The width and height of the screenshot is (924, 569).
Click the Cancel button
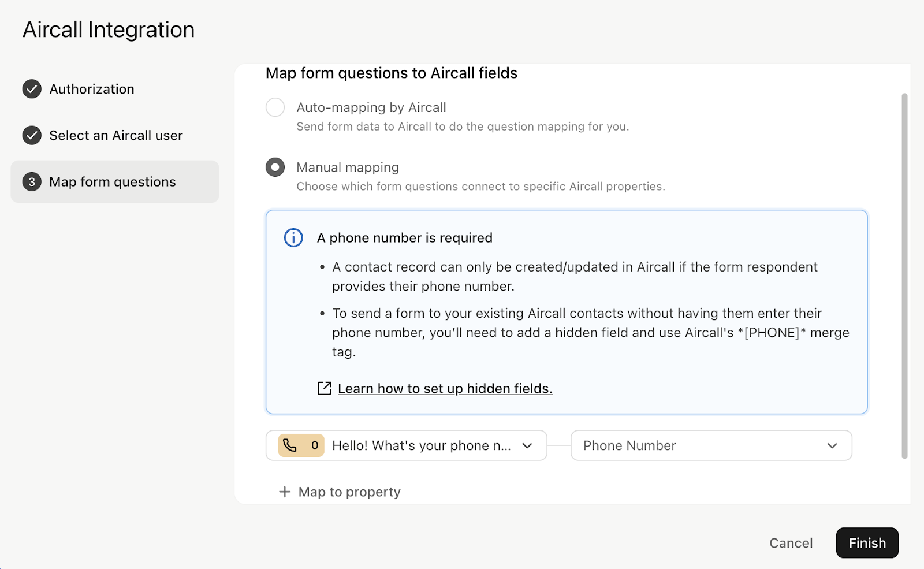point(791,543)
